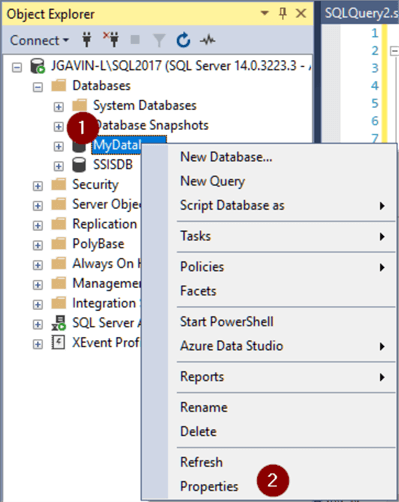399x502 pixels.
Task: Click the Management folder icon
Action: point(59,283)
